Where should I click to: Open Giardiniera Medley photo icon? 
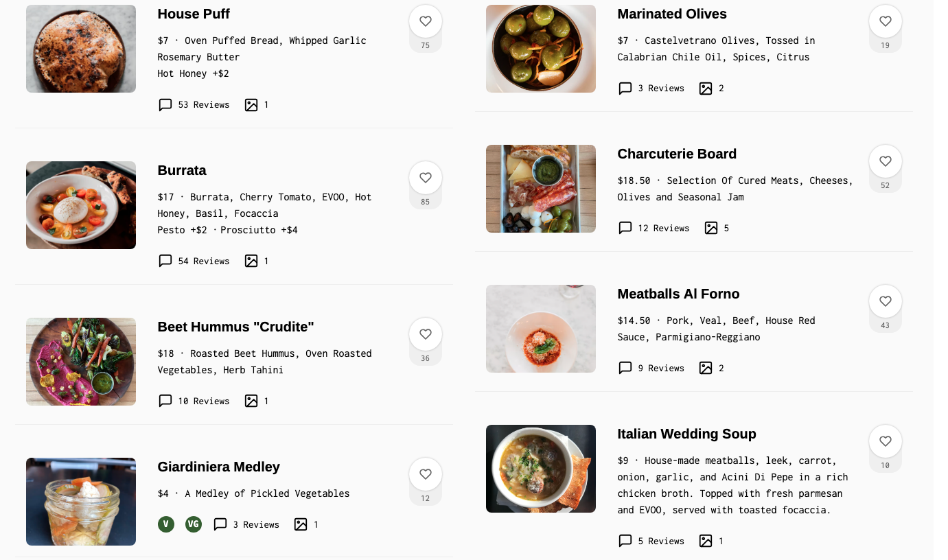301,525
